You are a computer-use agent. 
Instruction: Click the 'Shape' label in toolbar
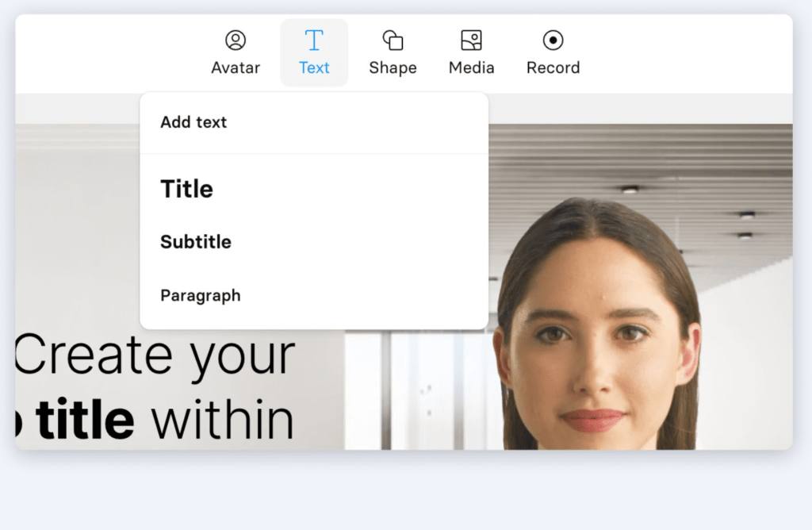click(393, 68)
